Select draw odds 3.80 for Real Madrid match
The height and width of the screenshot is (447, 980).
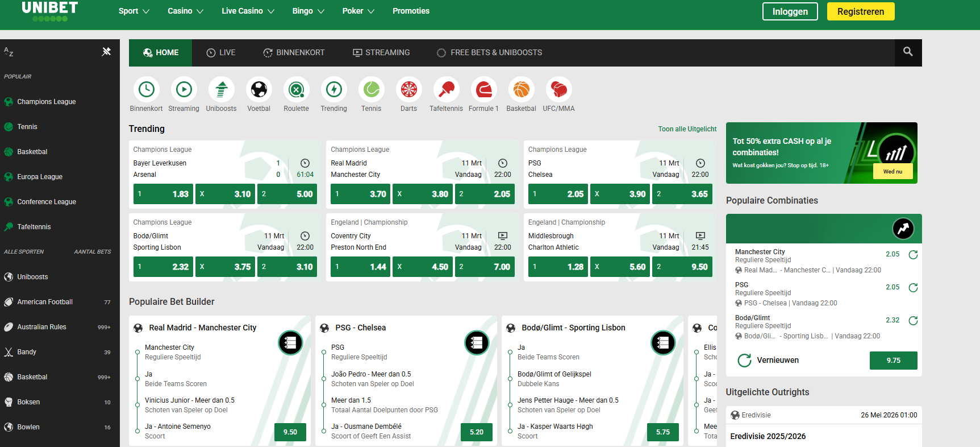point(422,194)
